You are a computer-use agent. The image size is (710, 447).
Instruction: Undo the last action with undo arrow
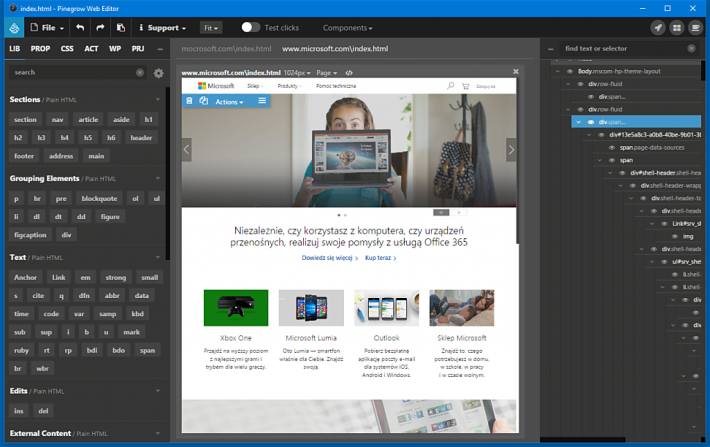click(x=80, y=28)
